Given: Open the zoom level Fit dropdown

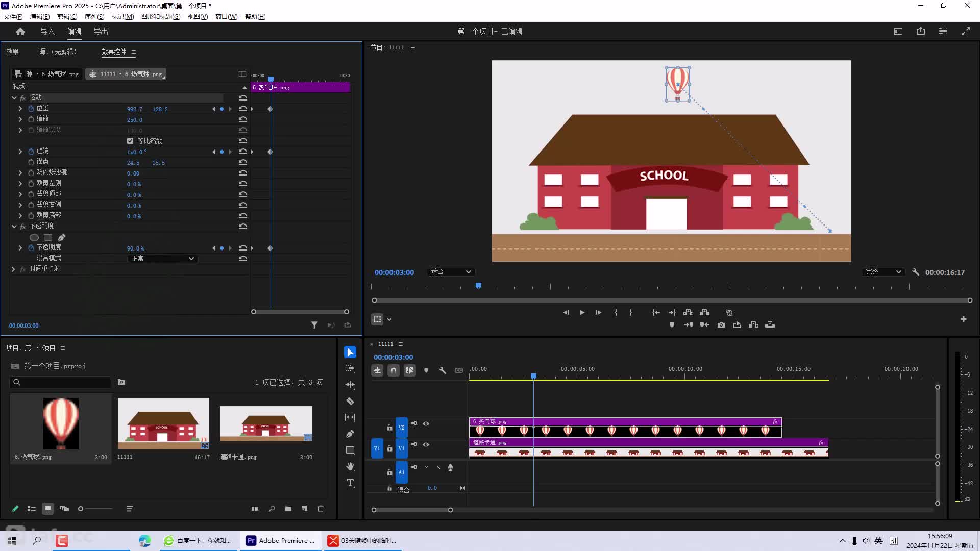Looking at the screenshot, I should click(451, 272).
